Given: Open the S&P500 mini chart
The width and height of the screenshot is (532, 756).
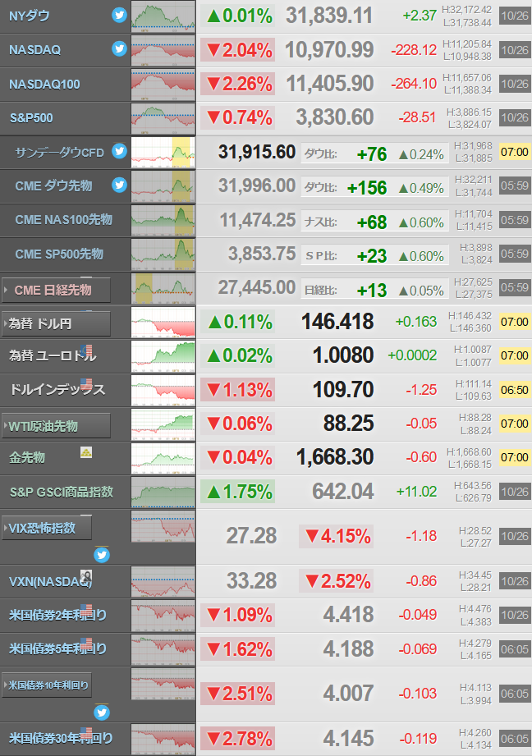Looking at the screenshot, I should click(x=163, y=118).
